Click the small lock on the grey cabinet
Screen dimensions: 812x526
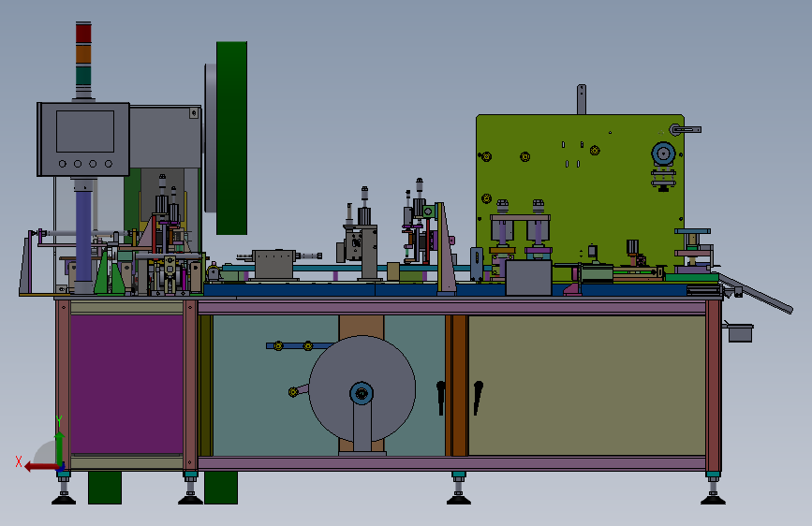point(194,113)
